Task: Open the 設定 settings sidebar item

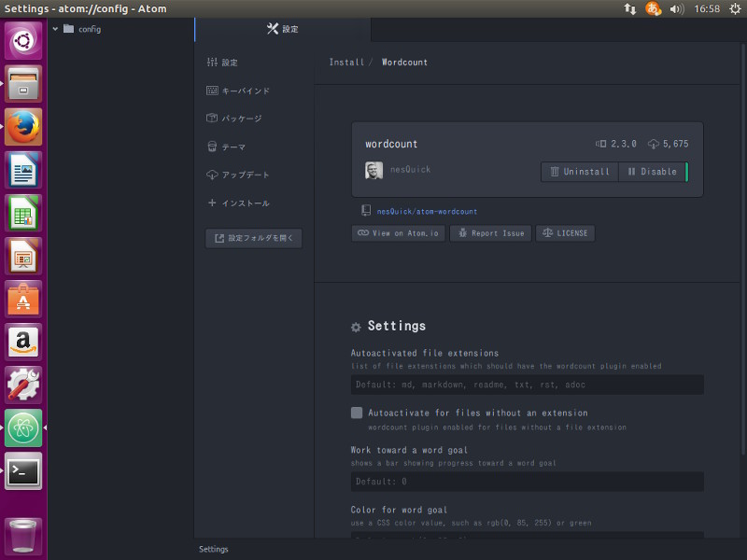Action: (x=222, y=63)
